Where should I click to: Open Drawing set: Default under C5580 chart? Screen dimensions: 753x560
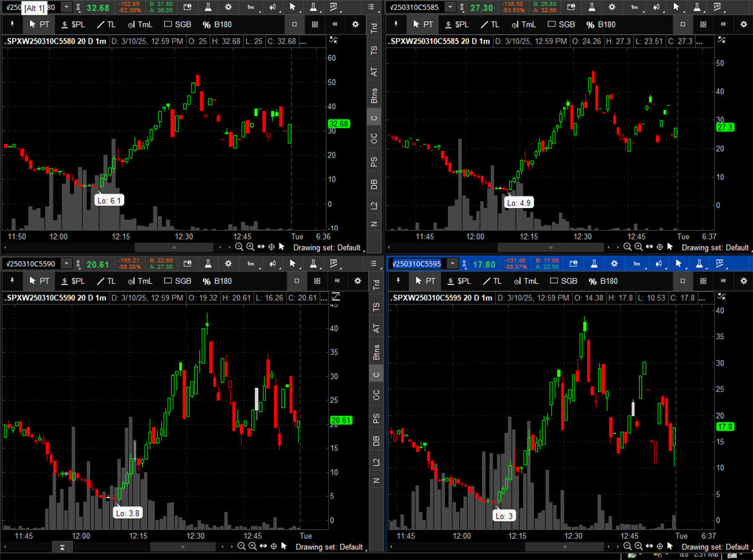coord(326,247)
